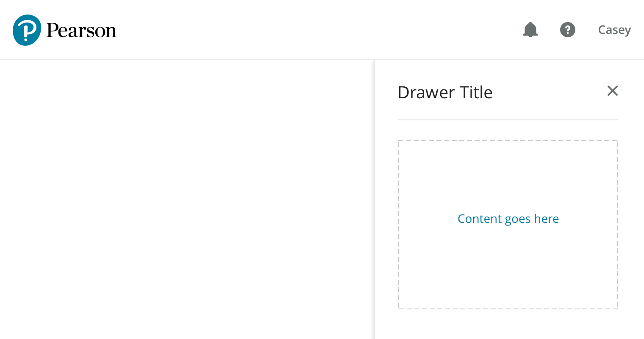This screenshot has width=644, height=339.
Task: Click the divider line under Drawer Title
Action: pos(508,120)
